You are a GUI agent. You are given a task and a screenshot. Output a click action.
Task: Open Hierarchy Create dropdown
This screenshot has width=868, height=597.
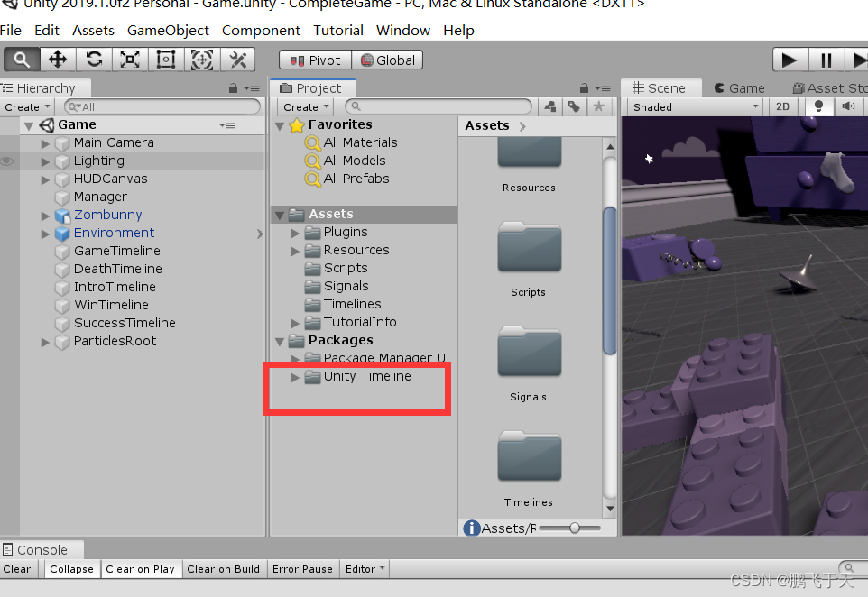[x=27, y=106]
